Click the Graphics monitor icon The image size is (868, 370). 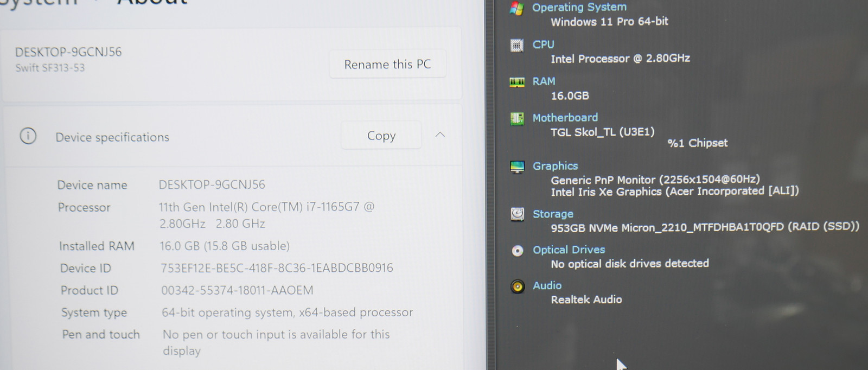point(518,167)
